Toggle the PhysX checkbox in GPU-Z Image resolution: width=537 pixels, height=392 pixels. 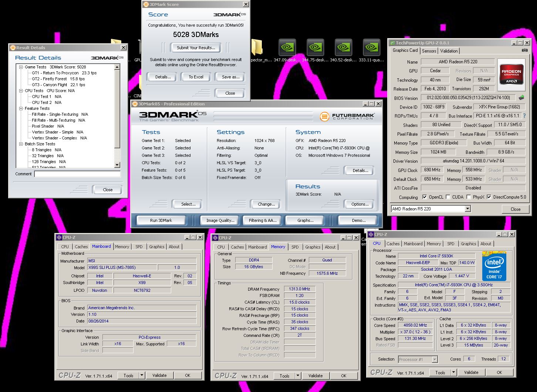click(x=469, y=197)
